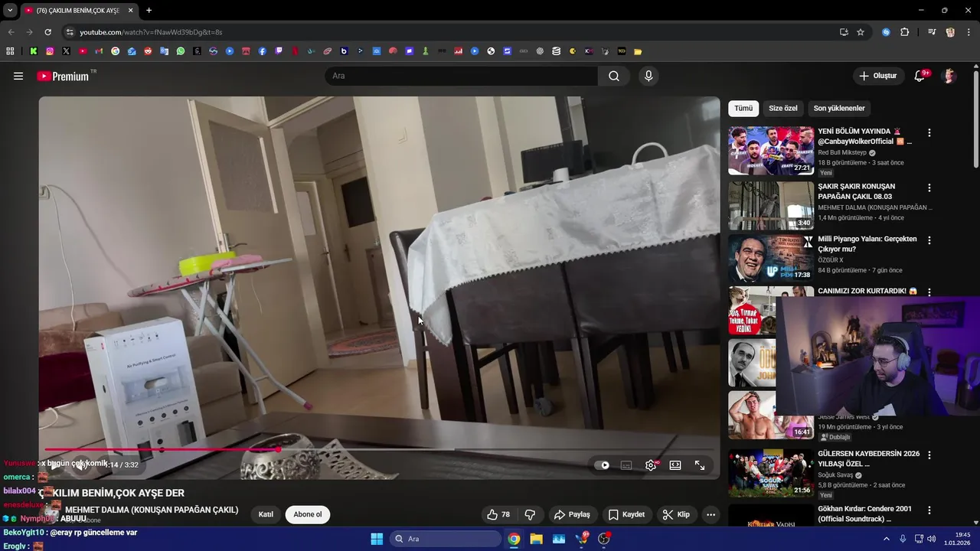Create a clip with Klip button
The image size is (980, 551).
(676, 514)
